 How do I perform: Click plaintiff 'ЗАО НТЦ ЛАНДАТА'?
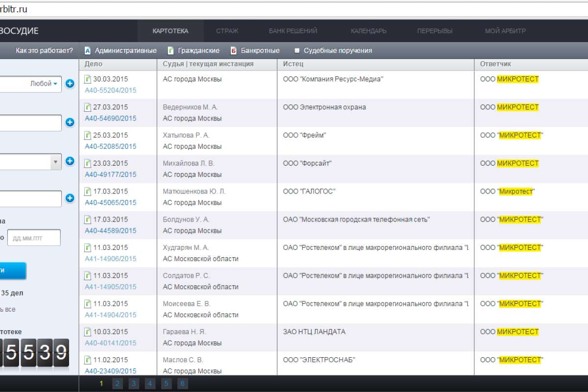314,332
